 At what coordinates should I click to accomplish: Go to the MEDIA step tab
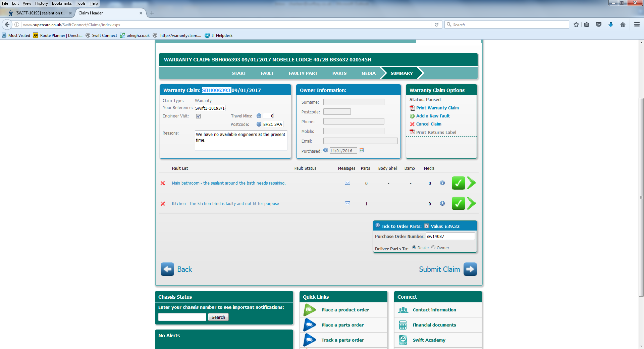[368, 73]
